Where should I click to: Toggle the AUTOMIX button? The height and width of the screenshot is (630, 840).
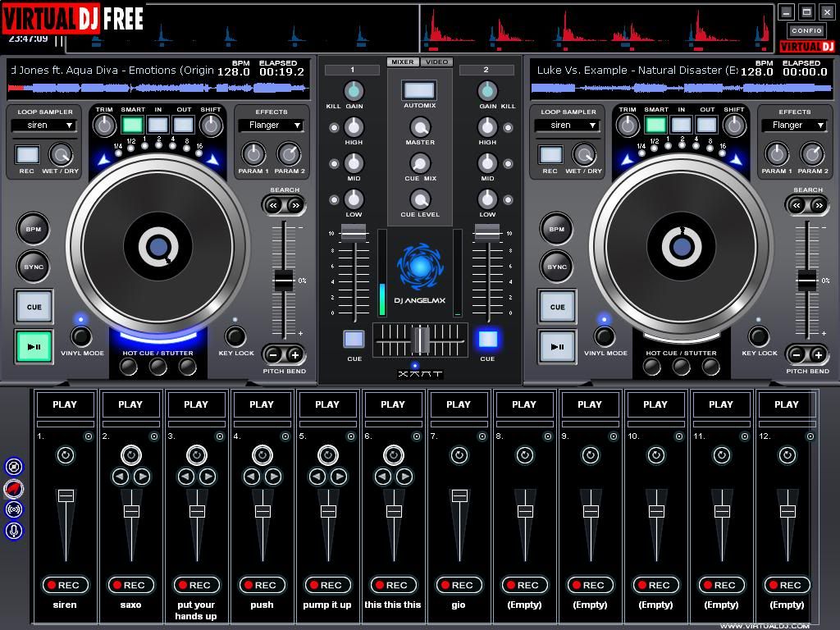point(419,90)
